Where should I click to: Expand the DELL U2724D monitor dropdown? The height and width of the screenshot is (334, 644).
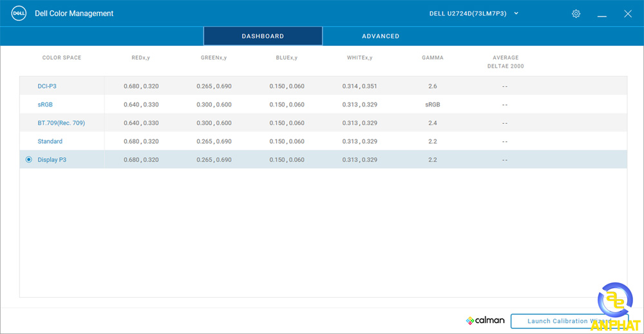474,14
